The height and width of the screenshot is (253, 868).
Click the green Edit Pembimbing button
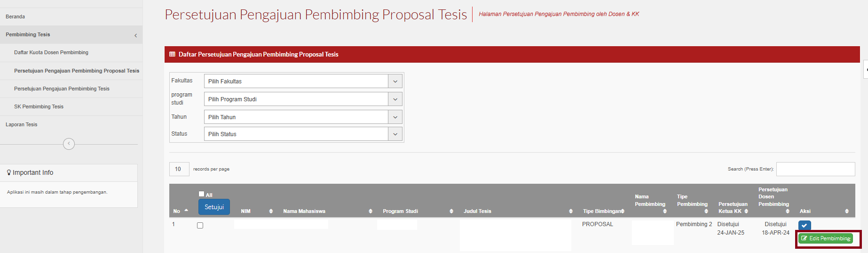pos(826,238)
